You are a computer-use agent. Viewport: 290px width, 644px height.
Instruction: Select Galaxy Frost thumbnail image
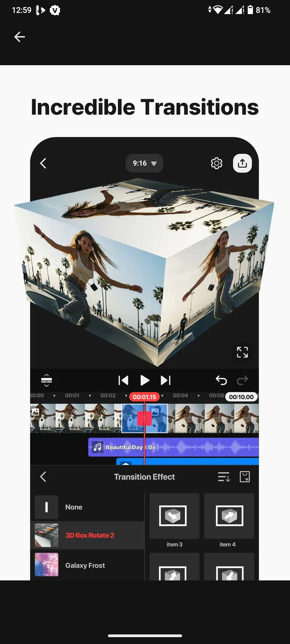coord(46,564)
